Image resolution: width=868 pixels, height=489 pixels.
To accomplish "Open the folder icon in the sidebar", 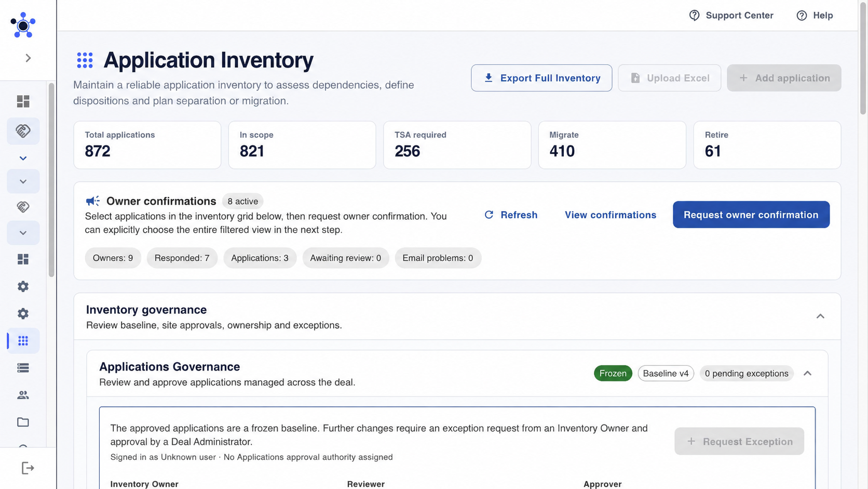I will click(x=23, y=422).
